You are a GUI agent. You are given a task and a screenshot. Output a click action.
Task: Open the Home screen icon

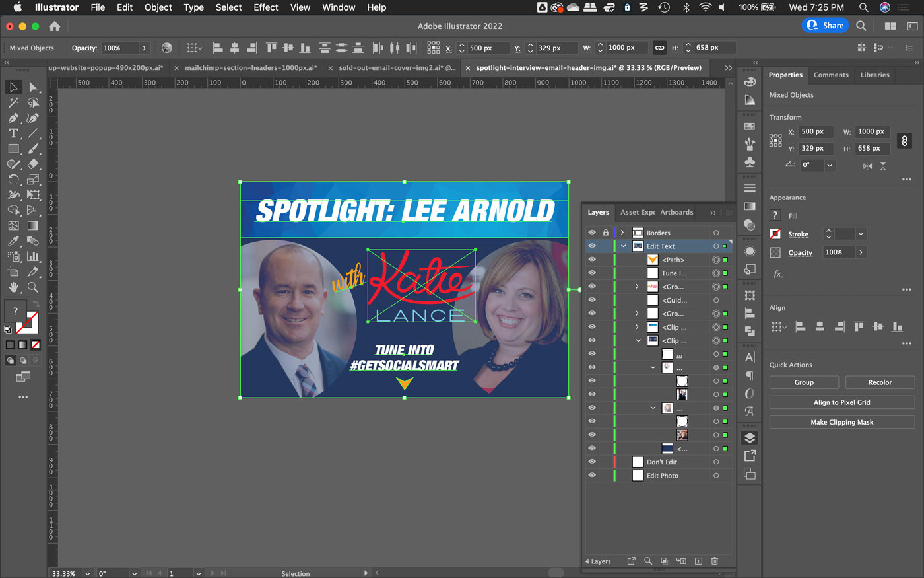click(x=55, y=26)
